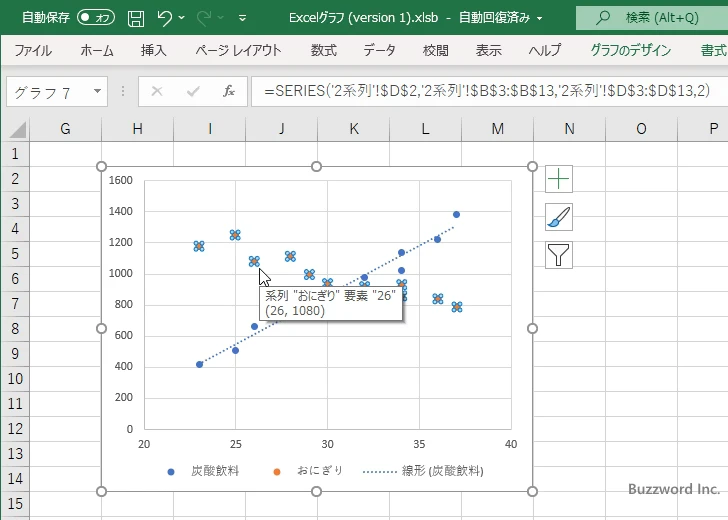This screenshot has height=520, width=728.
Task: Open the データ tab
Action: click(x=379, y=50)
